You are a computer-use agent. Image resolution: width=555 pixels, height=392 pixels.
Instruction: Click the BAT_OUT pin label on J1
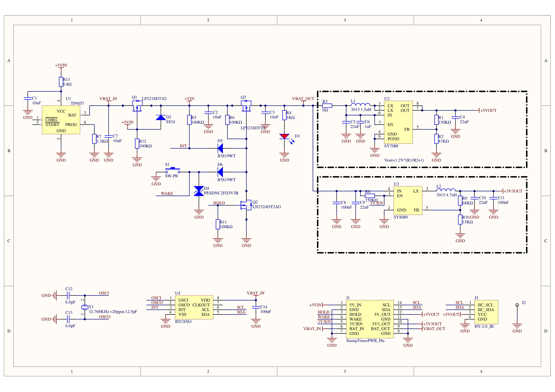point(380,329)
